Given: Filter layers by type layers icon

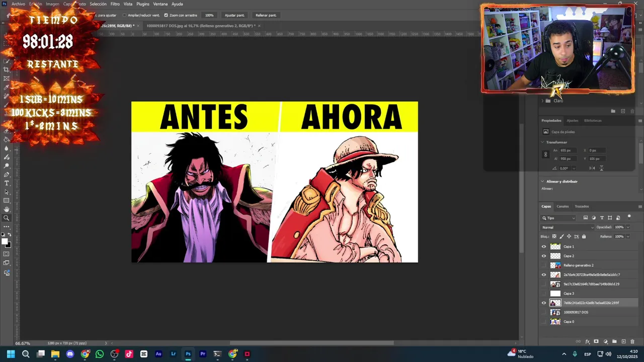Looking at the screenshot, I should pyautogui.click(x=602, y=218).
